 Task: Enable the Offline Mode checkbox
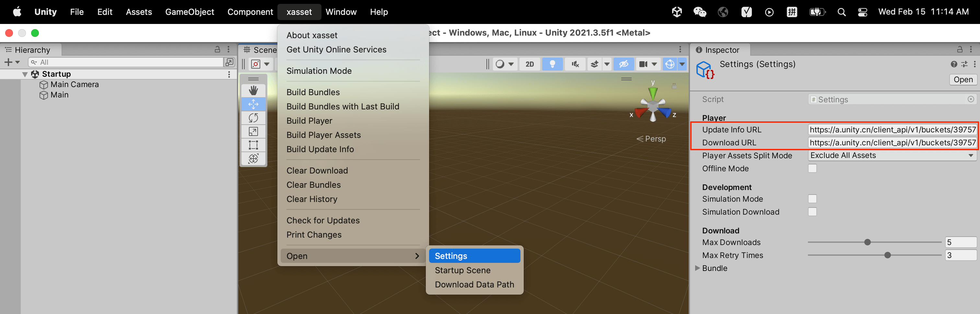812,168
